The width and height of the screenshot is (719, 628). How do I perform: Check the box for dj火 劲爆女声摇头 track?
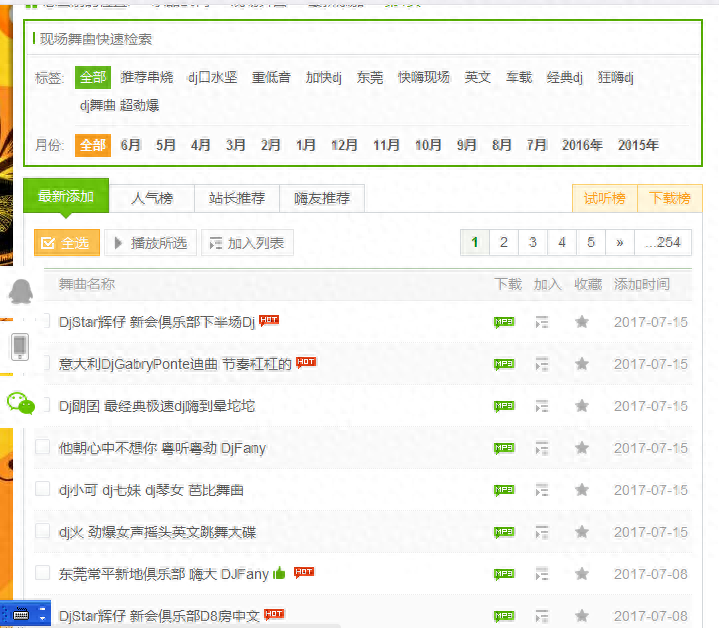43,530
